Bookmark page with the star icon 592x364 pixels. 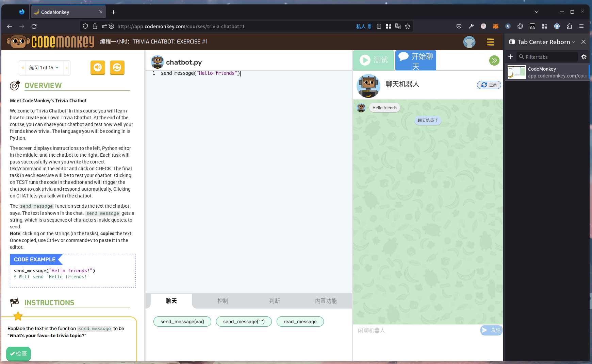point(408,27)
